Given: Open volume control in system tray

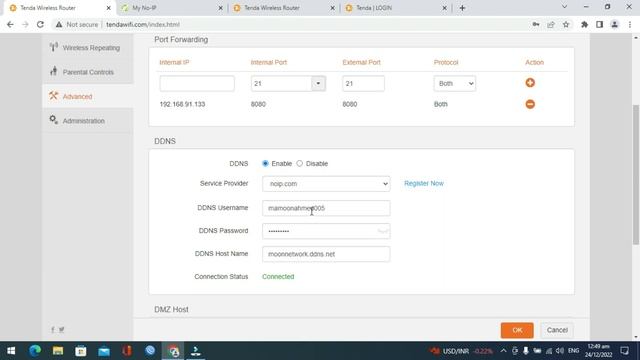Looking at the screenshot, I should 560,351.
